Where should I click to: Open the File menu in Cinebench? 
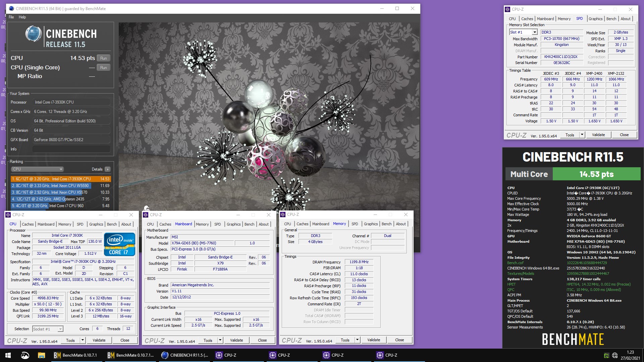pyautogui.click(x=11, y=17)
